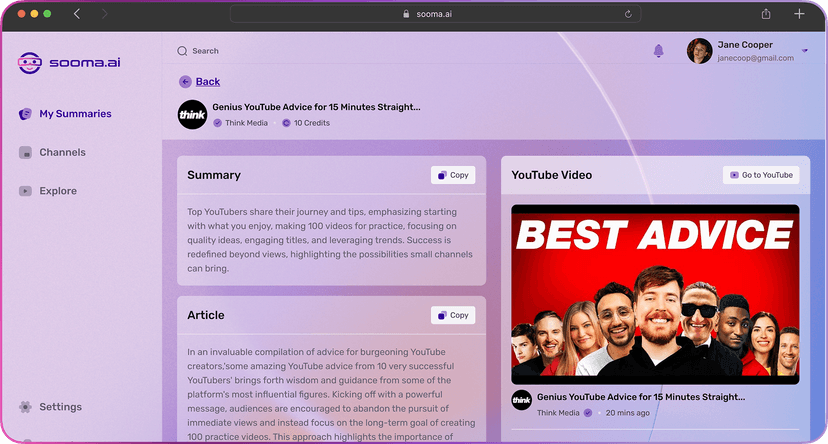Click the Jane Cooper profile picture

[699, 51]
